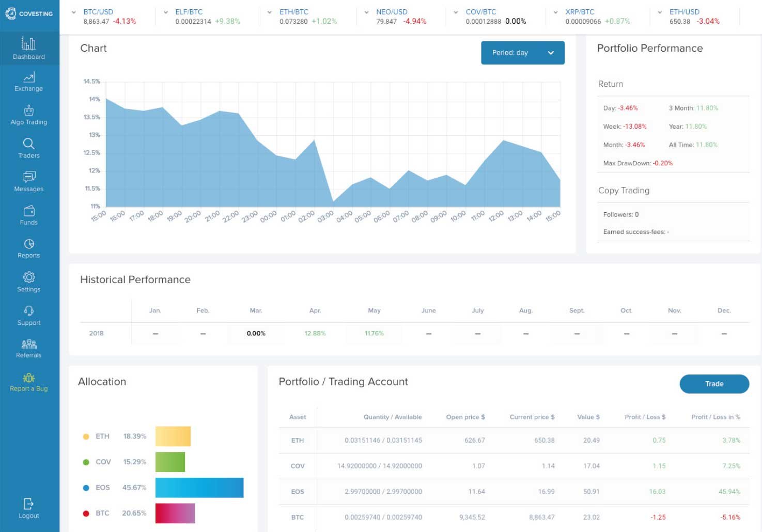Open the Settings gear icon
Image resolution: width=762 pixels, height=532 pixels.
tap(29, 277)
